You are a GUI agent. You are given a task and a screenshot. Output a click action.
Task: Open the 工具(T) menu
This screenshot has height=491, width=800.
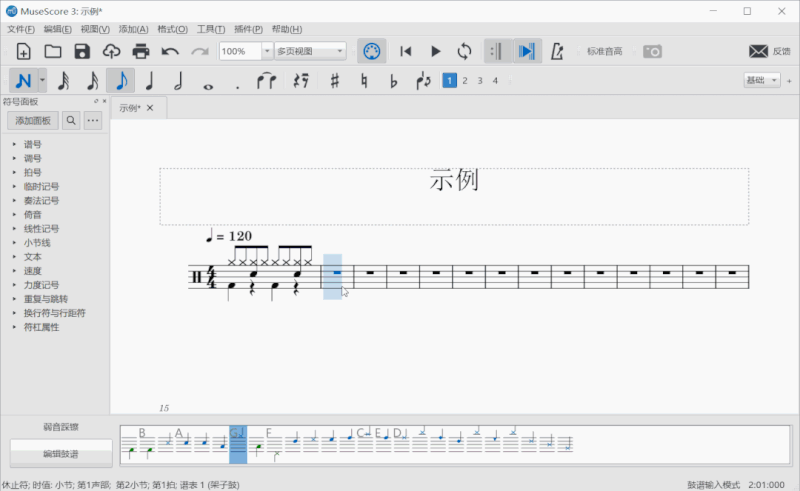click(211, 29)
